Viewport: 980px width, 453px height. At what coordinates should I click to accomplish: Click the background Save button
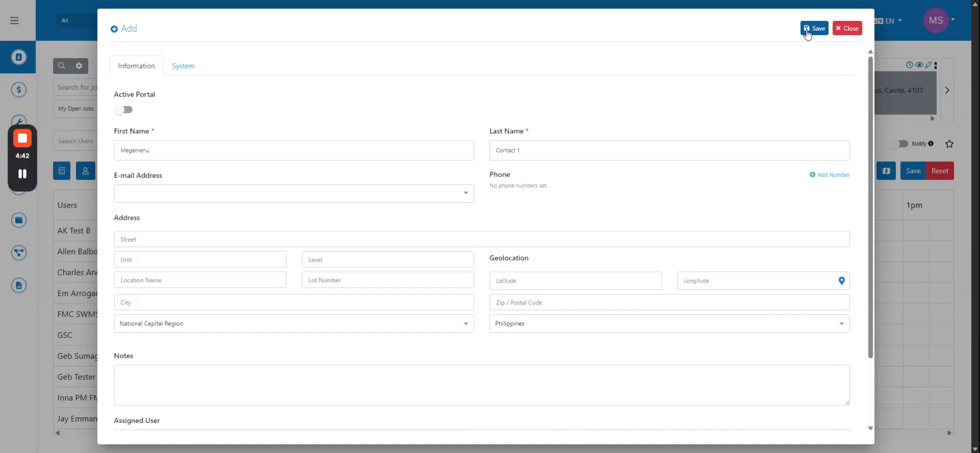pyautogui.click(x=913, y=171)
